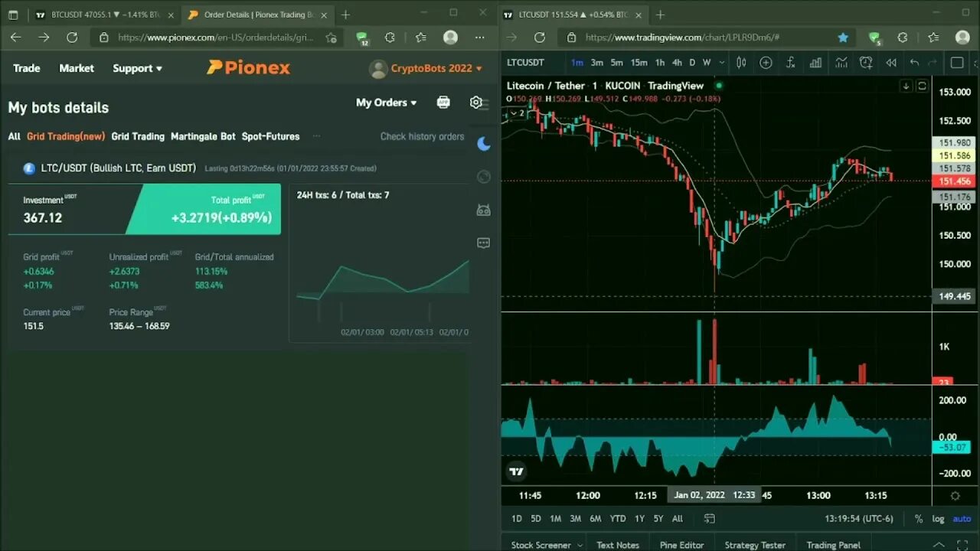The width and height of the screenshot is (980, 551).
Task: Click the TradingView logo at chart bottom left
Action: point(517,472)
